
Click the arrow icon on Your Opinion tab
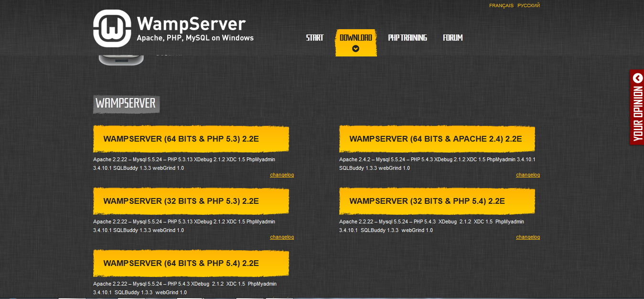click(637, 78)
